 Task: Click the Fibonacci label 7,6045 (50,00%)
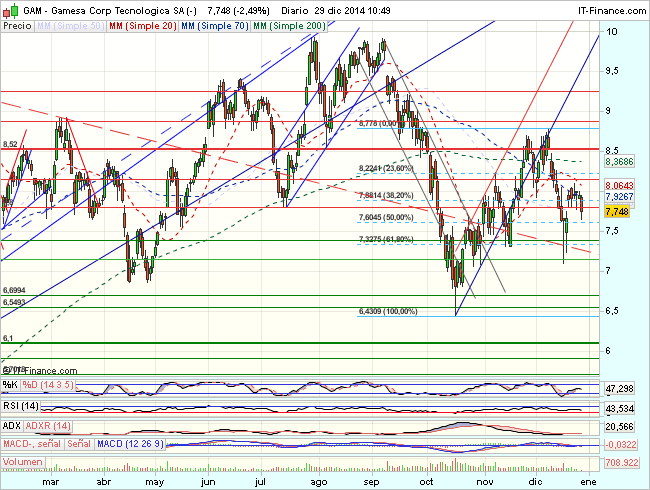(386, 218)
